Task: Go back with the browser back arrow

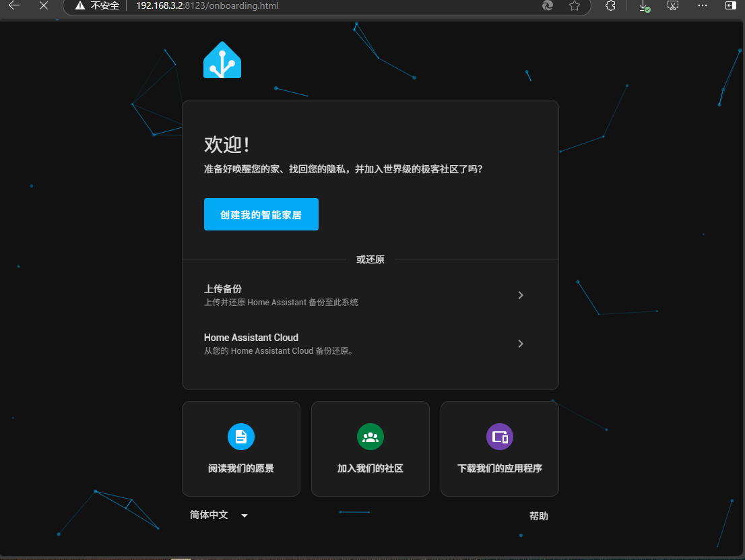Action: [x=13, y=6]
